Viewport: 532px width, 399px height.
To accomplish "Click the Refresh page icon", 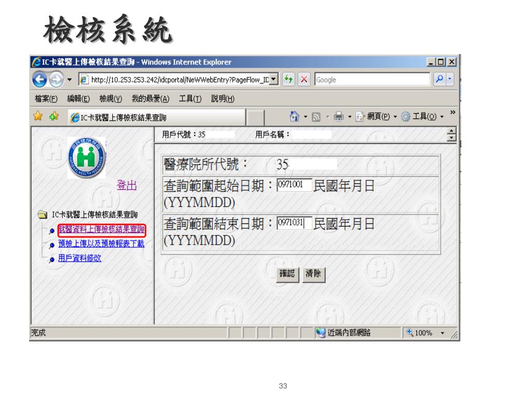I will (289, 79).
